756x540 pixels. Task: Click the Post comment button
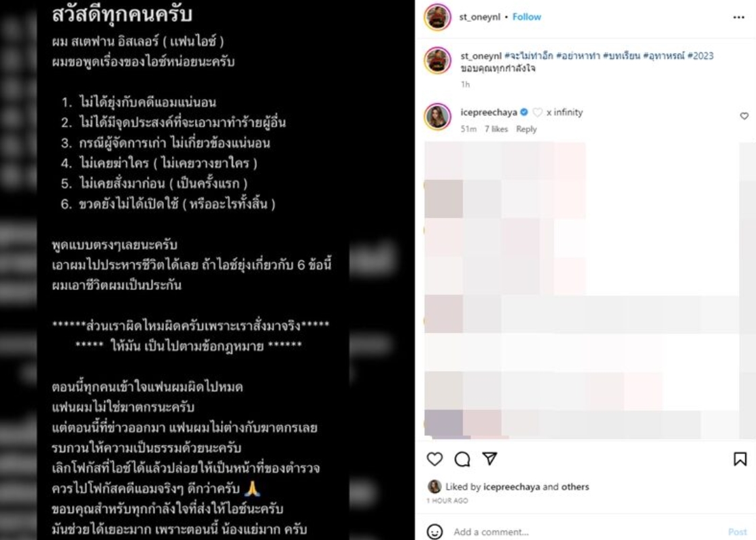(737, 532)
